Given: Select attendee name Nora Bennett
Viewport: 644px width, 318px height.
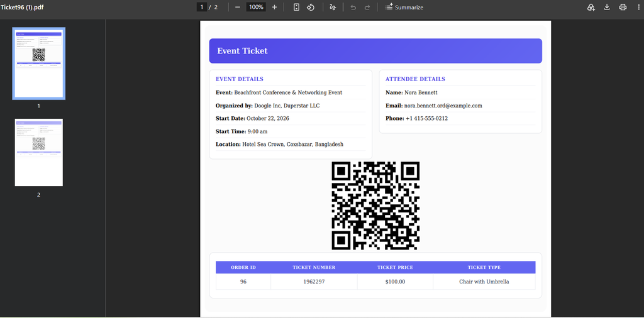Looking at the screenshot, I should click(x=421, y=93).
